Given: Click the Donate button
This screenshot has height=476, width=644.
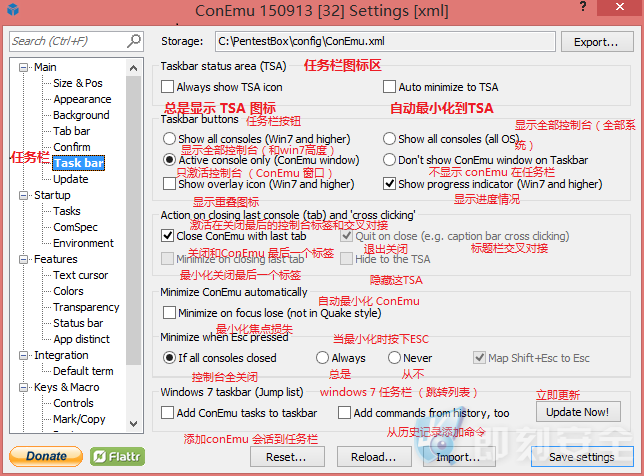Looking at the screenshot, I should click(x=46, y=456).
